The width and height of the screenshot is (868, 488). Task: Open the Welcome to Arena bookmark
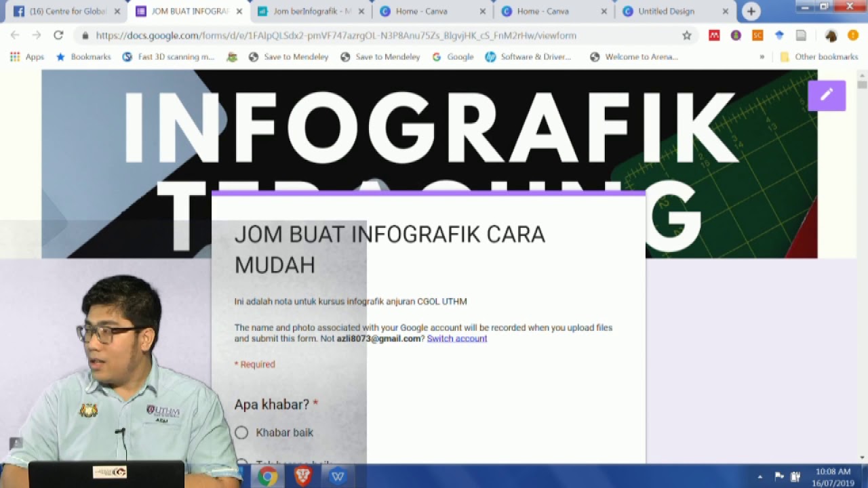[634, 57]
